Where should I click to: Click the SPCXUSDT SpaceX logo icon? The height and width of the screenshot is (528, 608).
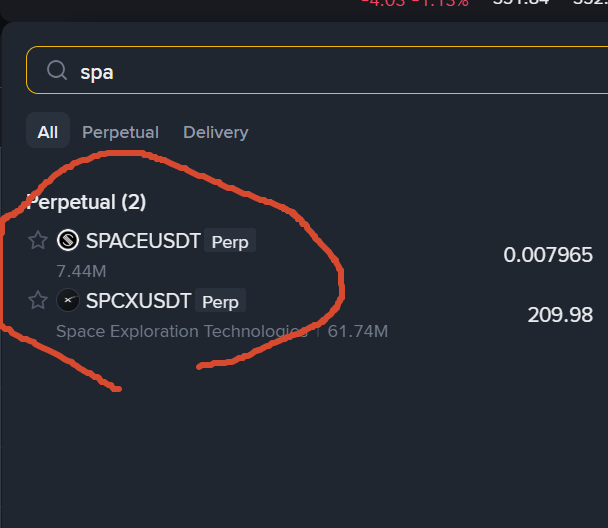(68, 300)
